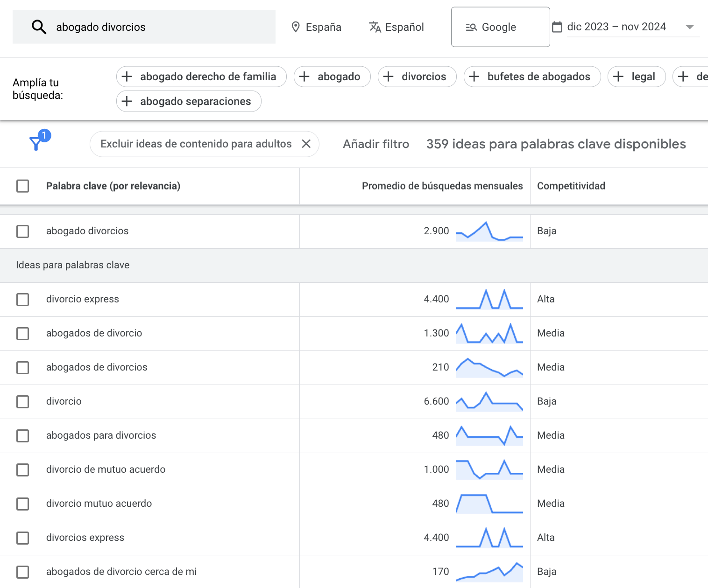This screenshot has height=588, width=708.
Task: Click keyword text 'divorcio express'
Action: 83,299
